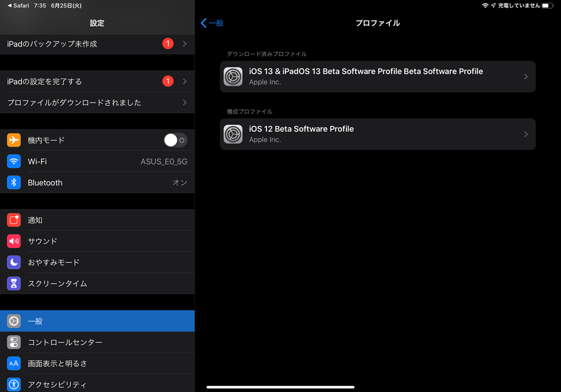Tap the オン Bluetooth status value
Screen dimensions: 561x392
coord(180,183)
